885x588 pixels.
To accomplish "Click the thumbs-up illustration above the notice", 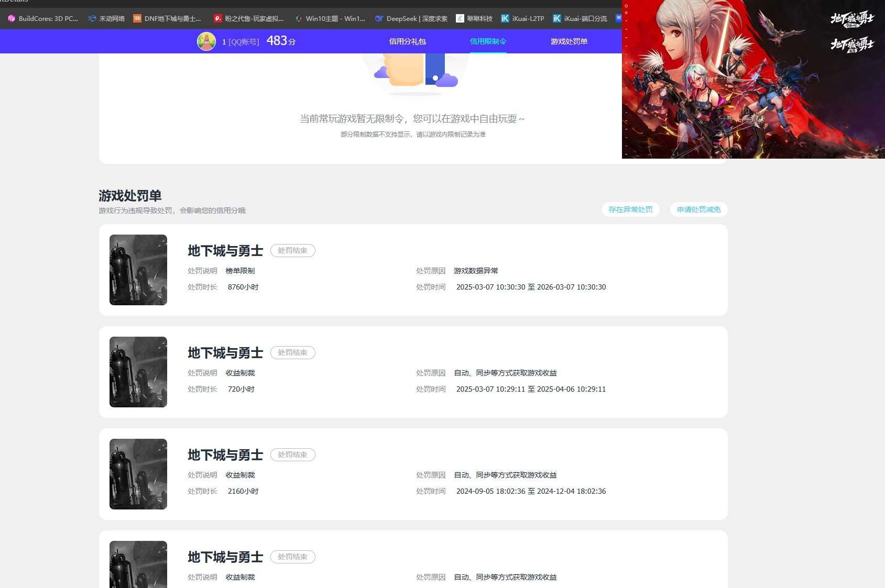I will point(415,73).
